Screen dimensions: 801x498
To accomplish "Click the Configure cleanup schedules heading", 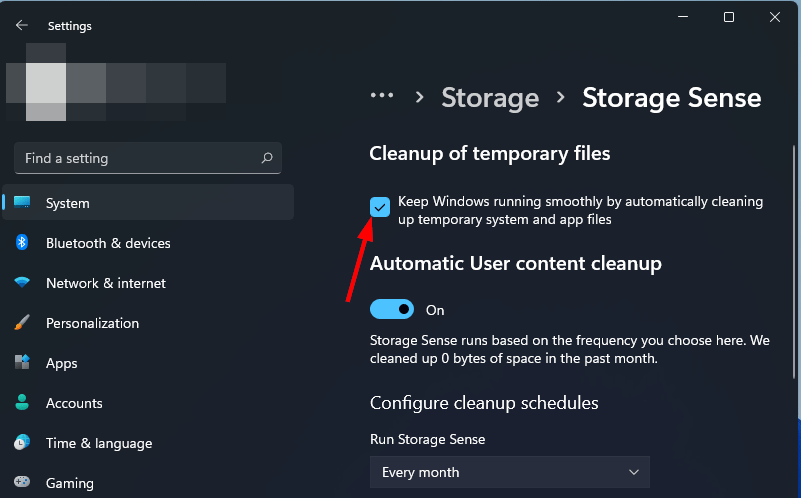I will (x=484, y=403).
